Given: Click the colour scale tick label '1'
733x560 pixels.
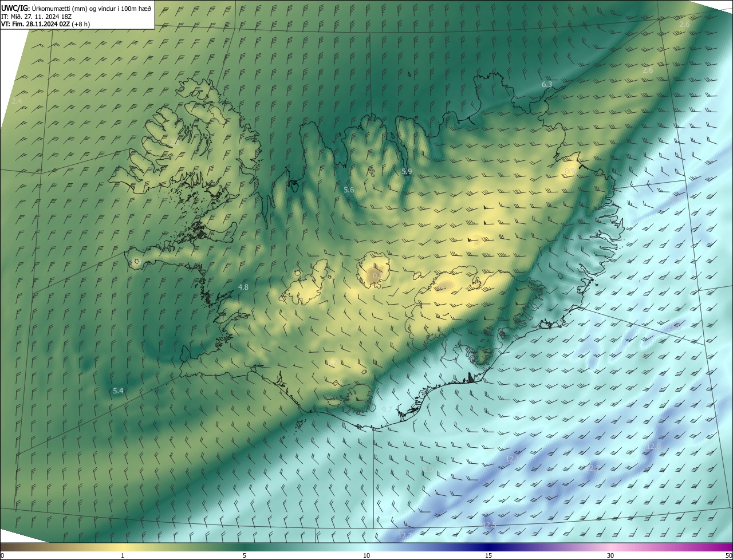Looking at the screenshot, I should click(x=123, y=555).
